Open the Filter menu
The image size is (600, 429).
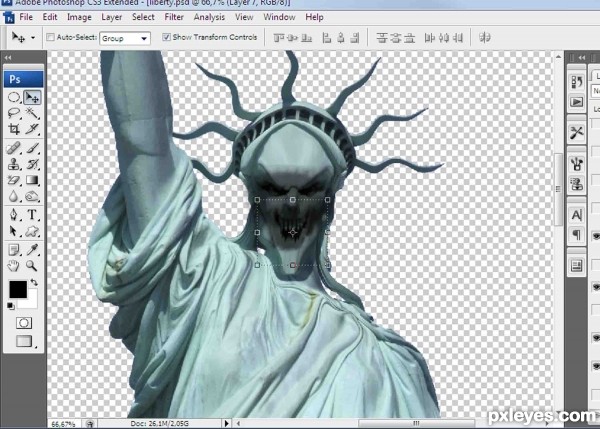tap(174, 17)
